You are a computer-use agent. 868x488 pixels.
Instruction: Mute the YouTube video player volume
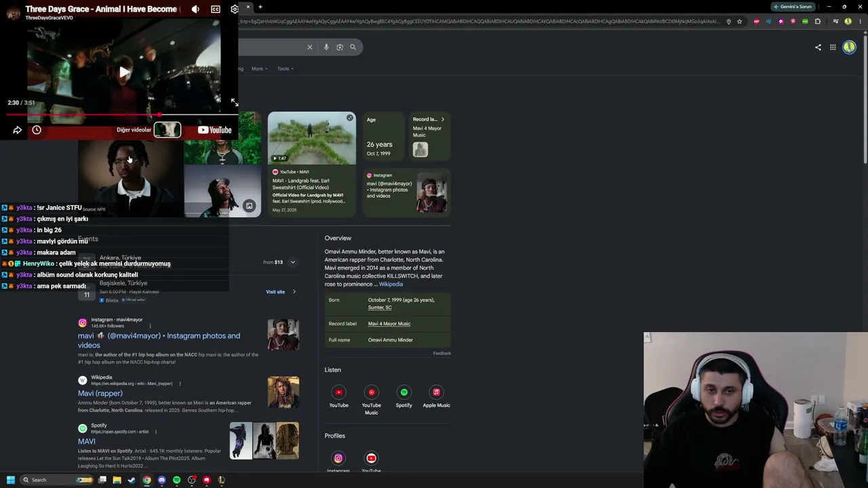click(195, 9)
